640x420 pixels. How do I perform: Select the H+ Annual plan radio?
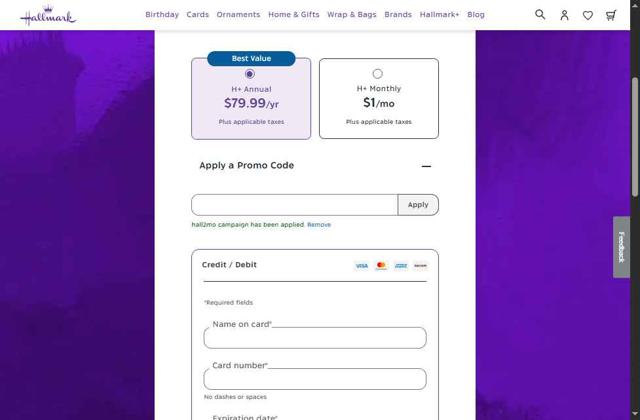(x=250, y=74)
